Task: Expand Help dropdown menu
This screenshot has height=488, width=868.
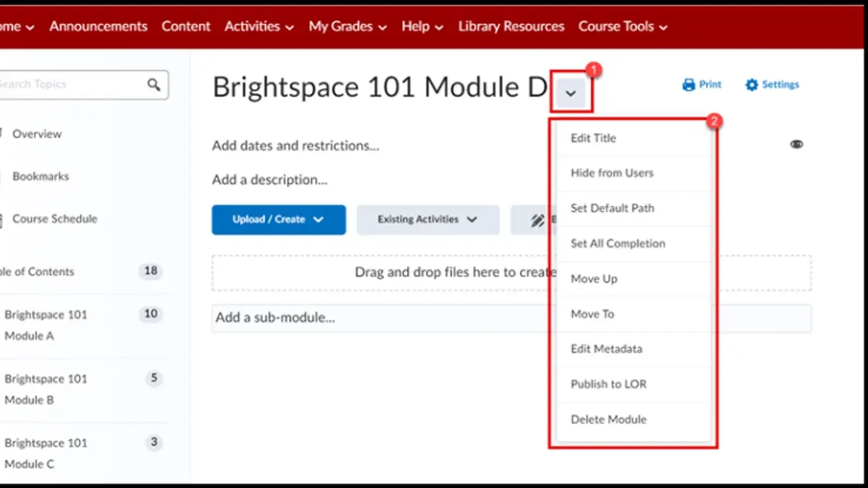Action: pos(422,26)
